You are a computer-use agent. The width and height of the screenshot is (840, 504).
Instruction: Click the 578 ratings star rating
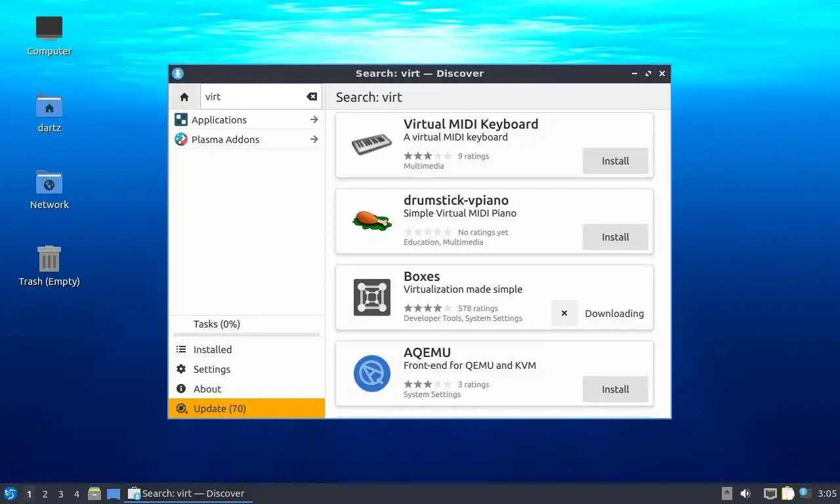(427, 308)
